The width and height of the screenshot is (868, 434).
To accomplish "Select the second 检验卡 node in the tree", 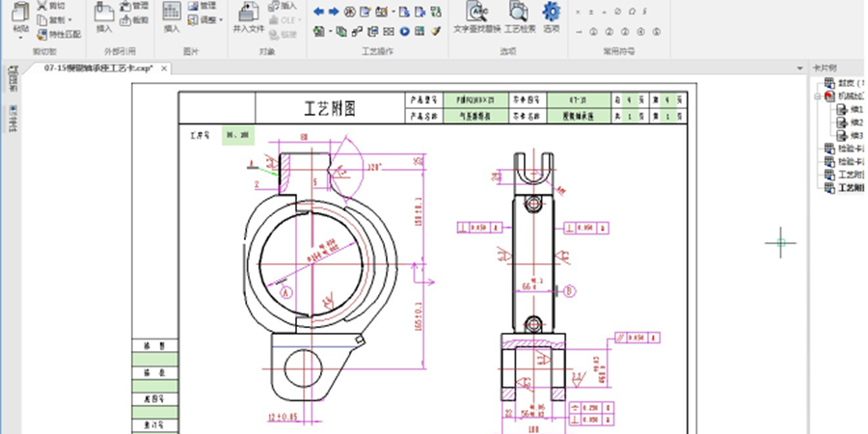I will [844, 162].
